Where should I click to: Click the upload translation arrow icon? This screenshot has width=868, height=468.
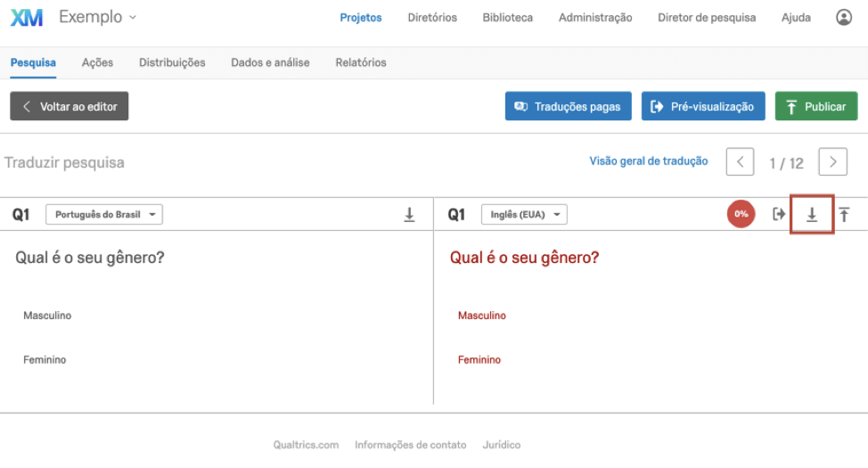click(x=844, y=214)
